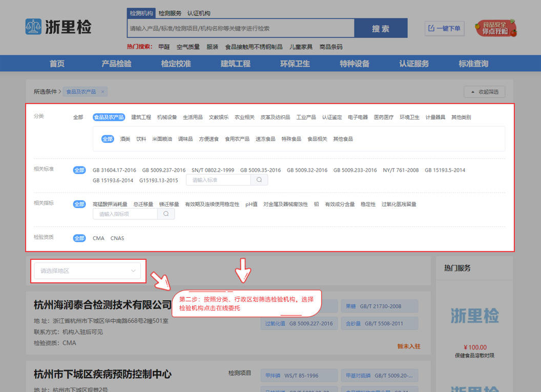This screenshot has height=392, width=541.
Task: Open the 请选择地区 region dropdown
Action: pyautogui.click(x=87, y=271)
